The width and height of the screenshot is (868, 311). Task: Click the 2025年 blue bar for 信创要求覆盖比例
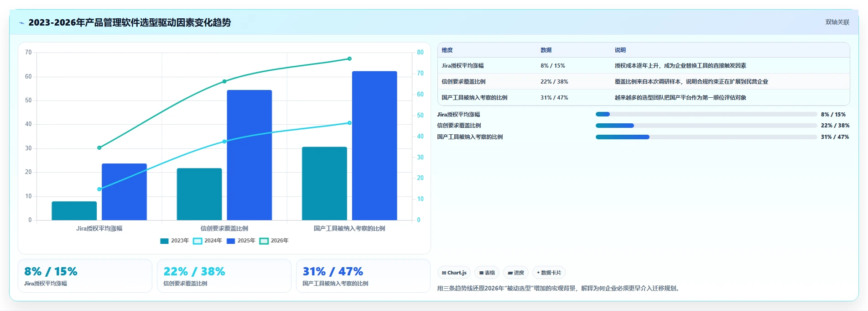tap(249, 155)
